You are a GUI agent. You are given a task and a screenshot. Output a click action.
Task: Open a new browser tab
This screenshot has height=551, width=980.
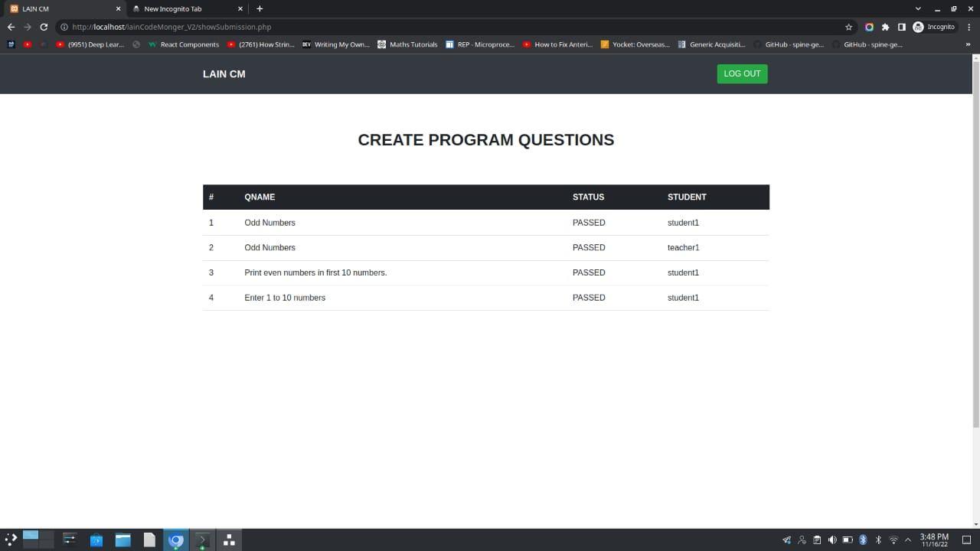(260, 8)
